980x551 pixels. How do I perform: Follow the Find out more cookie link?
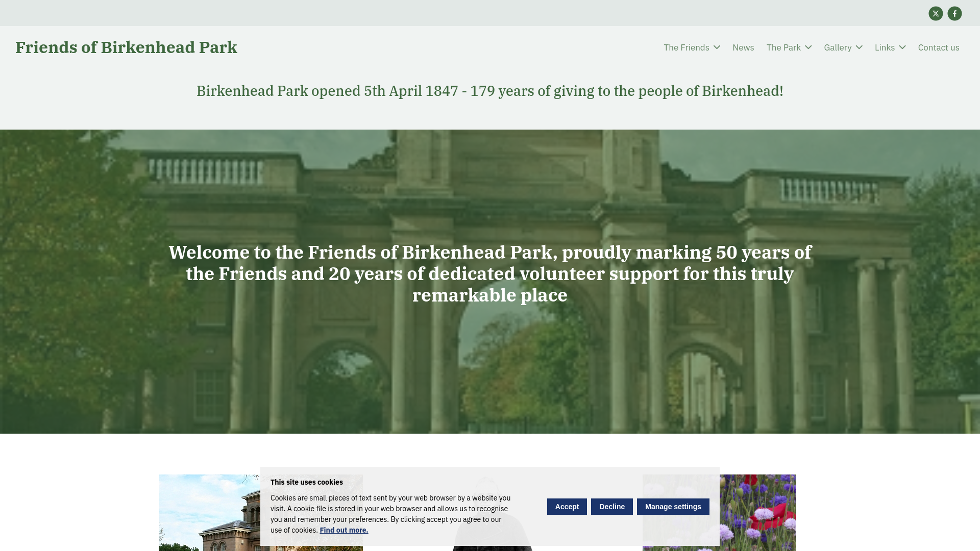[x=344, y=530]
